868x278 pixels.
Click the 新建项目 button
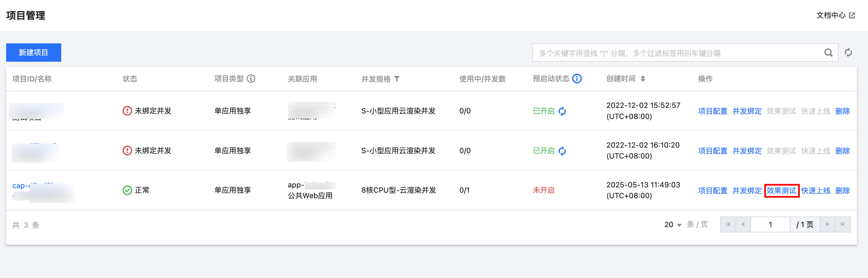click(x=33, y=53)
